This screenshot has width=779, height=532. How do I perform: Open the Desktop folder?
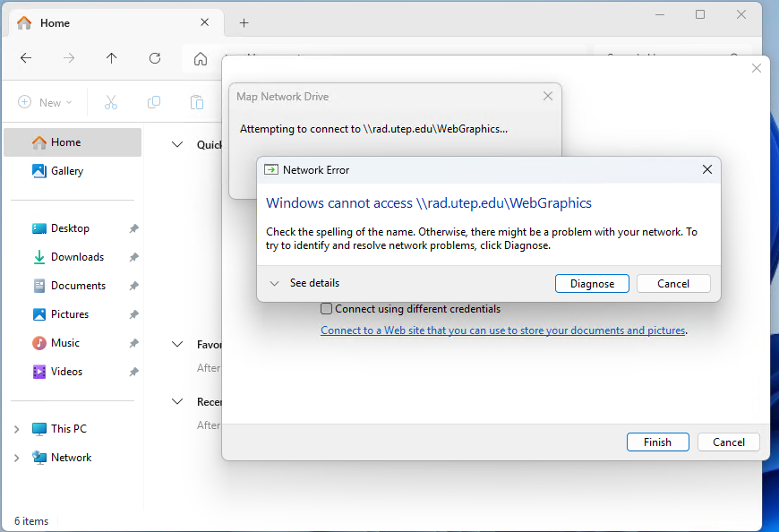point(61,228)
